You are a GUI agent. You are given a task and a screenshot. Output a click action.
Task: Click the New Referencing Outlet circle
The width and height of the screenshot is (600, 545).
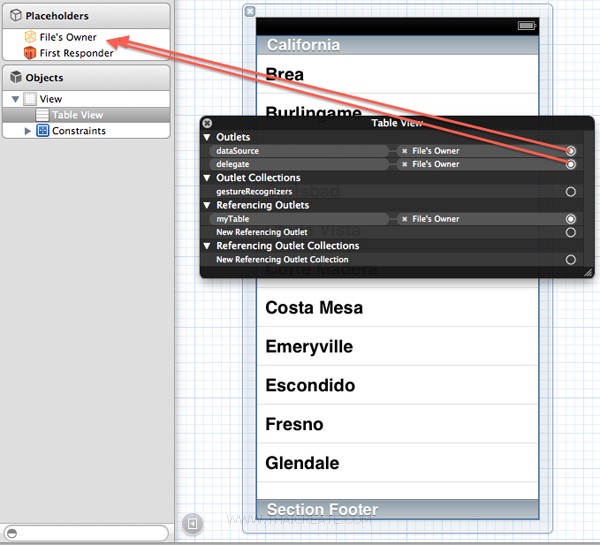571,232
